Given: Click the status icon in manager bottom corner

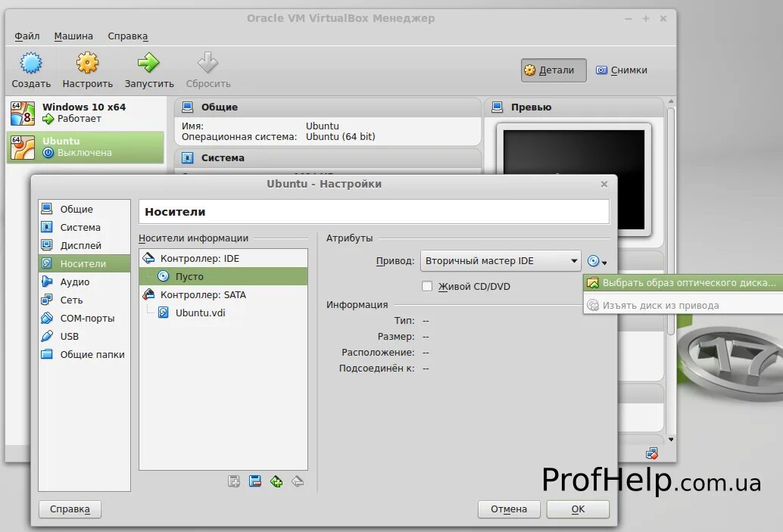Looking at the screenshot, I should 652,453.
